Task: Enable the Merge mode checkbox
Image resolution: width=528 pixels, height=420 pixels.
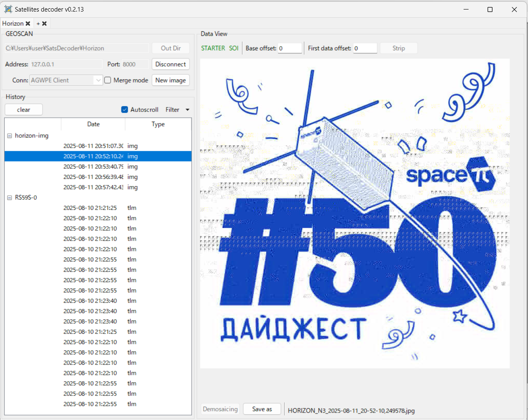Action: coord(108,80)
